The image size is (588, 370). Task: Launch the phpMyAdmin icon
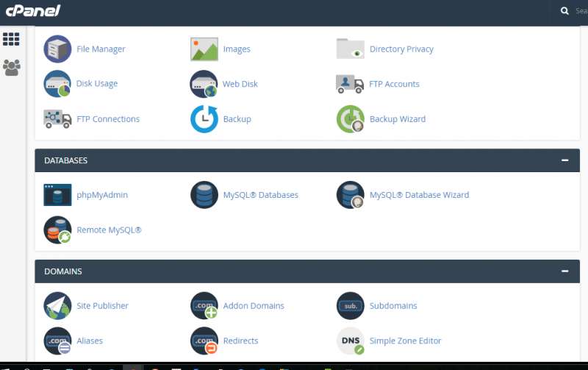tap(57, 195)
